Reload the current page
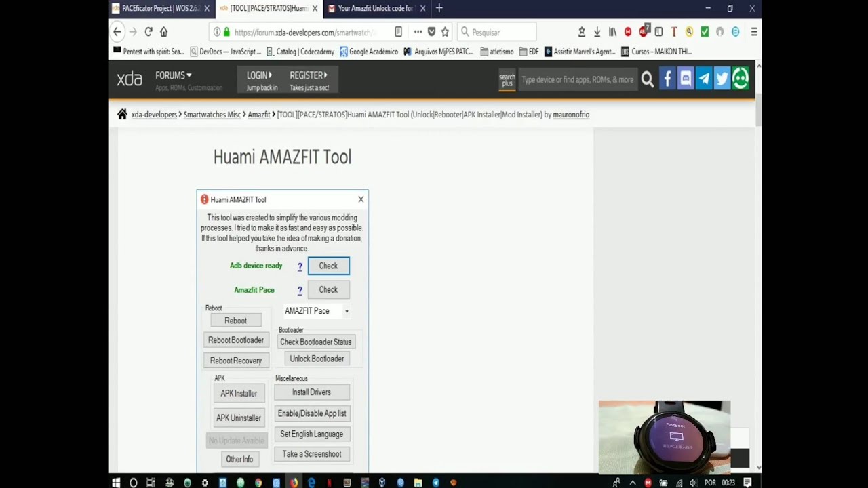 [149, 32]
